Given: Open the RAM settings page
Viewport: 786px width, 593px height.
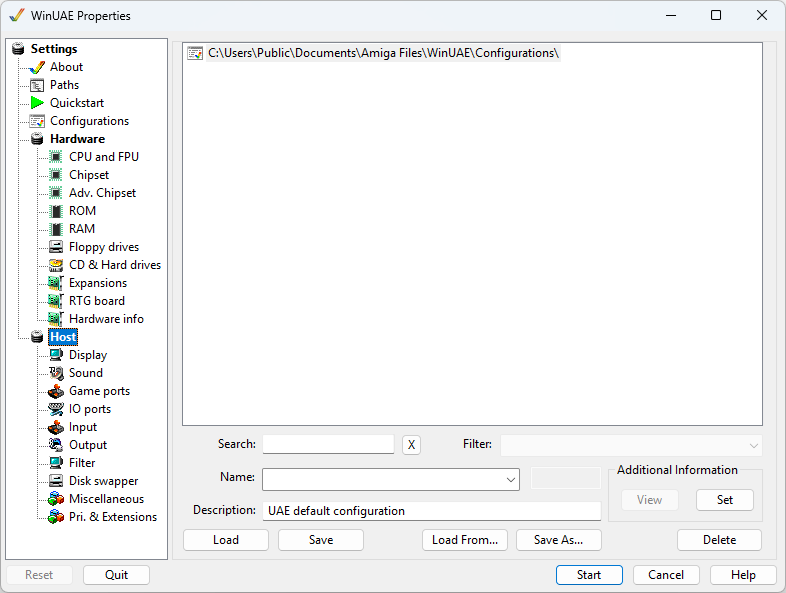Looking at the screenshot, I should pos(82,229).
